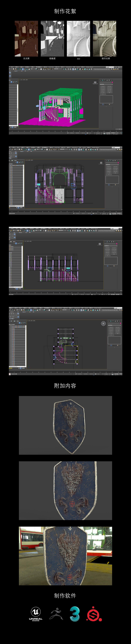Image resolution: width=131 pixels, height=644 pixels.
Task: Open Interactive menu in side wireframe screenshot
Action: (73, 229)
